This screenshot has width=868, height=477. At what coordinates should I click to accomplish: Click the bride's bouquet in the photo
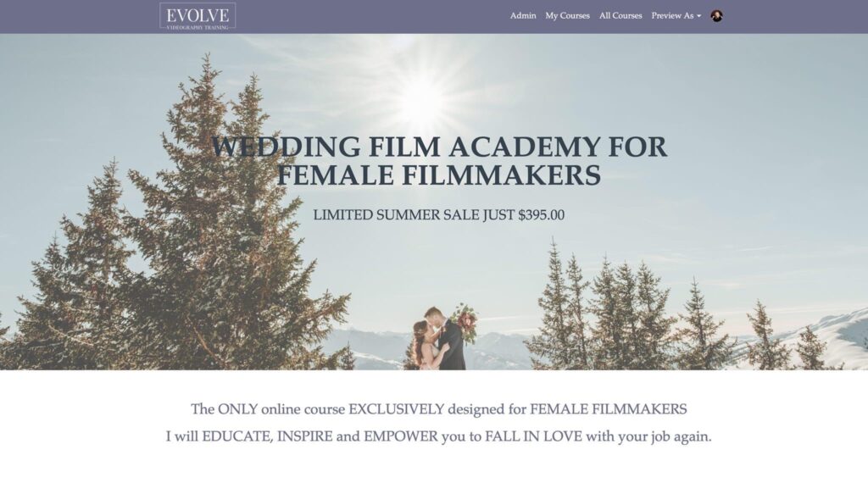(x=465, y=323)
